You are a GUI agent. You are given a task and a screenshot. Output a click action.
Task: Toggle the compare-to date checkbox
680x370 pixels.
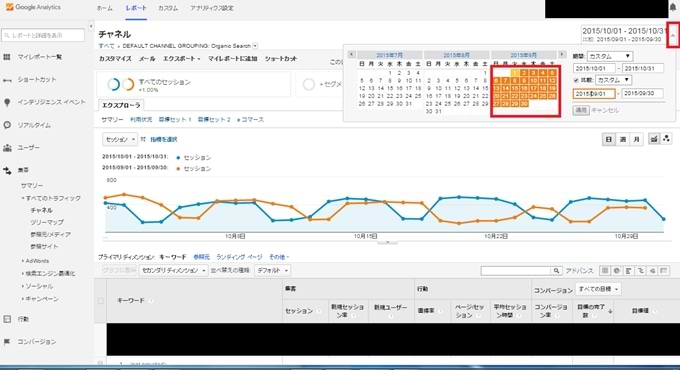[576, 80]
